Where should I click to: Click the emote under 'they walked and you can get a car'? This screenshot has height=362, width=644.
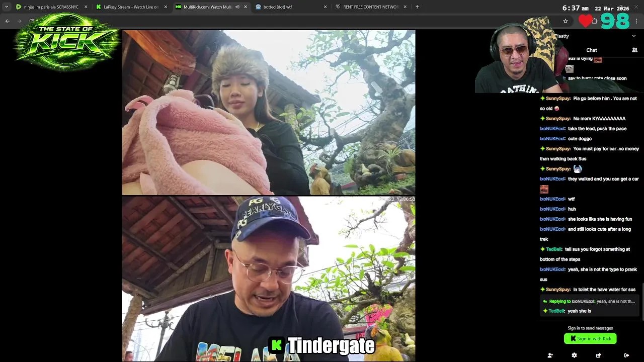[x=544, y=189]
